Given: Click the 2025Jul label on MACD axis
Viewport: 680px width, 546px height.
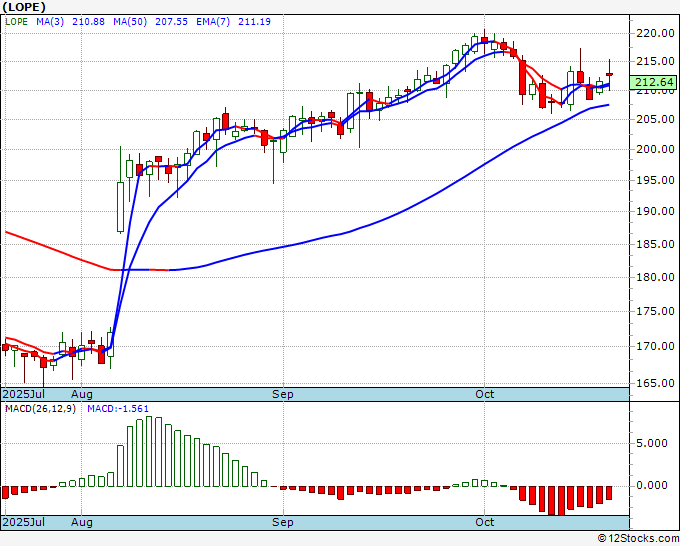Looking at the screenshot, I should coord(24,522).
